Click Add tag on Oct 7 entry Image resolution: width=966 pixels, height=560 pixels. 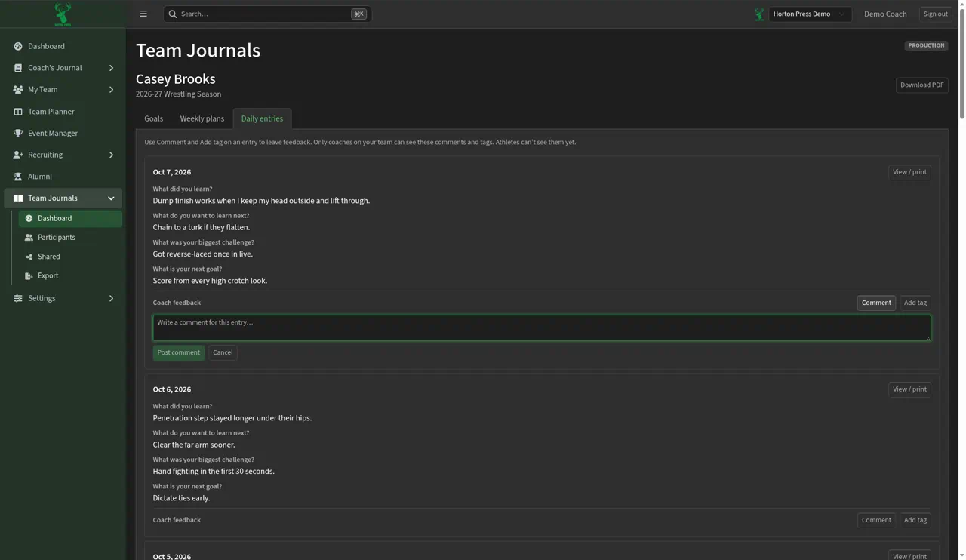(915, 303)
